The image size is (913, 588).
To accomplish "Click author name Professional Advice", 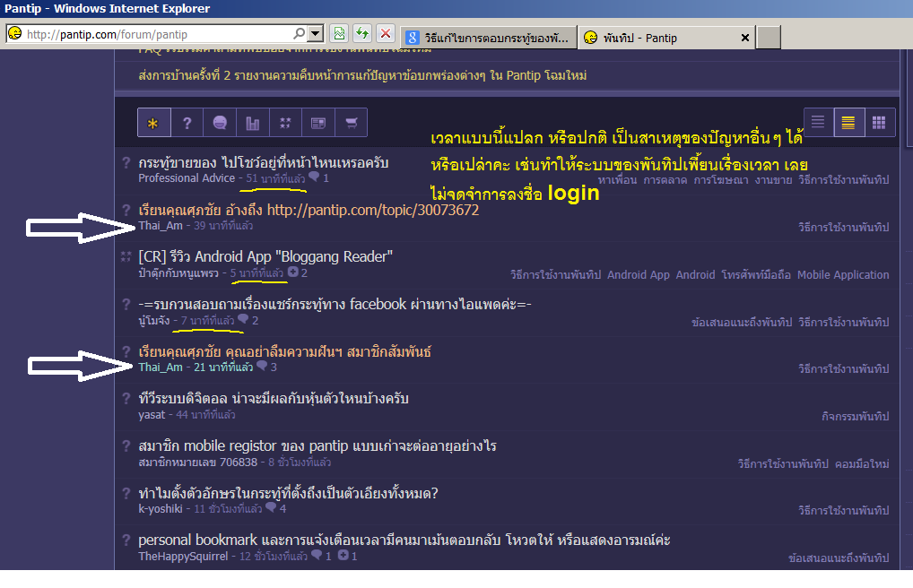I will 187,178.
